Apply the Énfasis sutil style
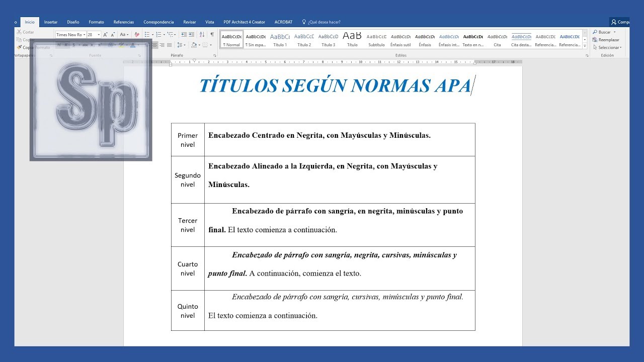This screenshot has height=362, width=644. point(400,39)
